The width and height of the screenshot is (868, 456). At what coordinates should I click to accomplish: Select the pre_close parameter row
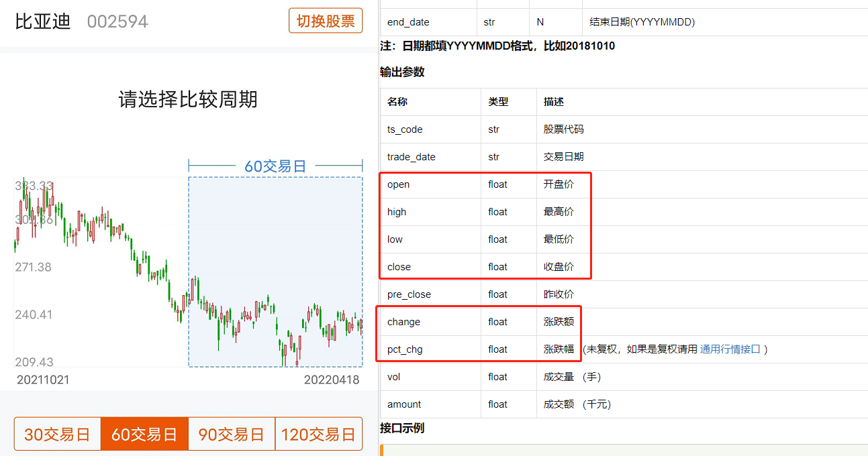(x=430, y=294)
